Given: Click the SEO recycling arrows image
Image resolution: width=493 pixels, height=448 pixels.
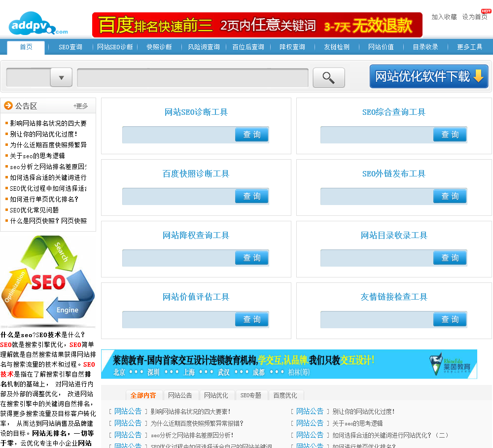Looking at the screenshot, I should pos(48,281).
